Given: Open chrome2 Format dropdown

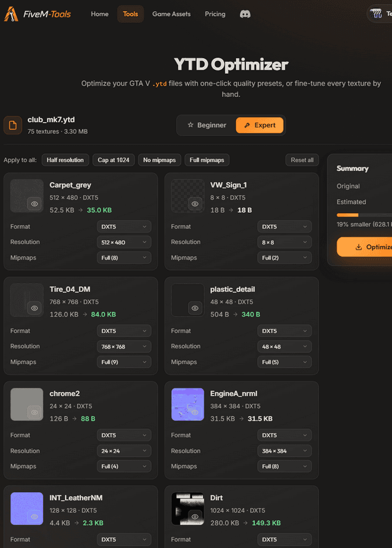Looking at the screenshot, I should click(x=124, y=435).
